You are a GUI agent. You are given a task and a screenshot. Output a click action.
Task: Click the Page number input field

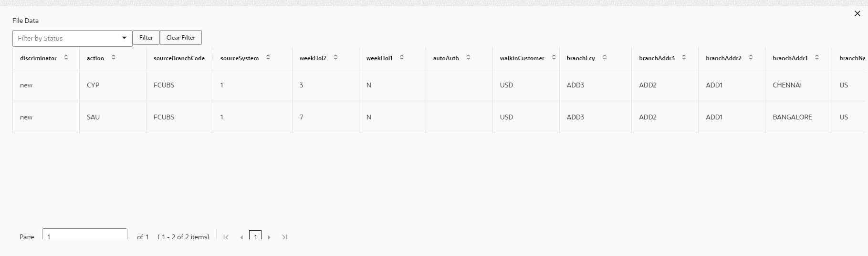[84, 236]
